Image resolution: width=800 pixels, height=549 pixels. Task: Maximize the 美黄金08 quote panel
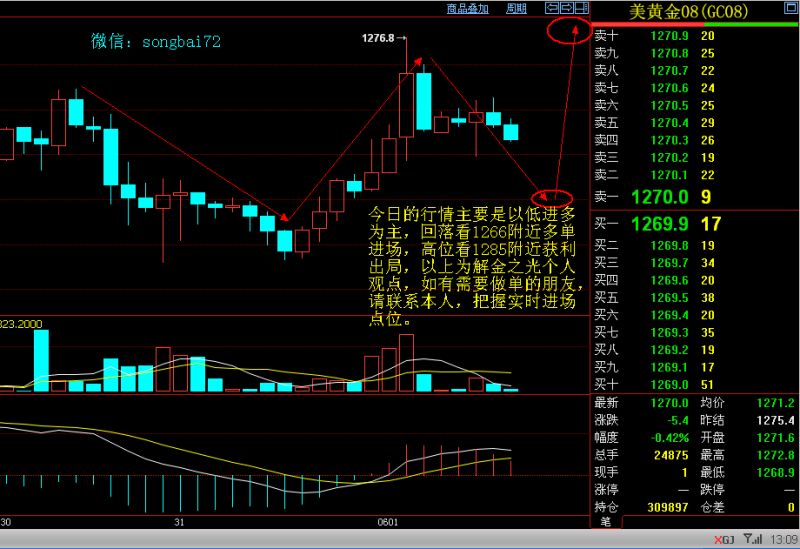click(790, 8)
